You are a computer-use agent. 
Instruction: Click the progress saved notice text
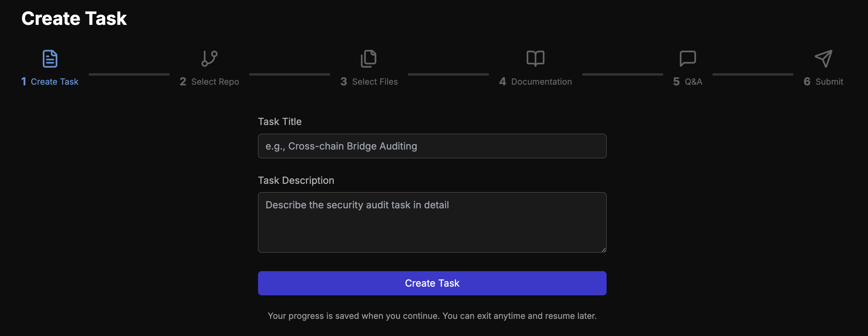tap(432, 316)
